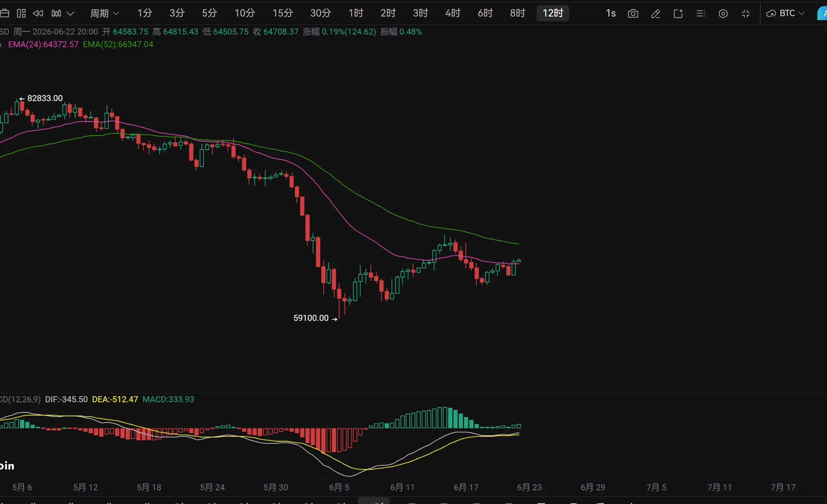
Task: Click the 6月 23 date label
Action: pyautogui.click(x=529, y=488)
